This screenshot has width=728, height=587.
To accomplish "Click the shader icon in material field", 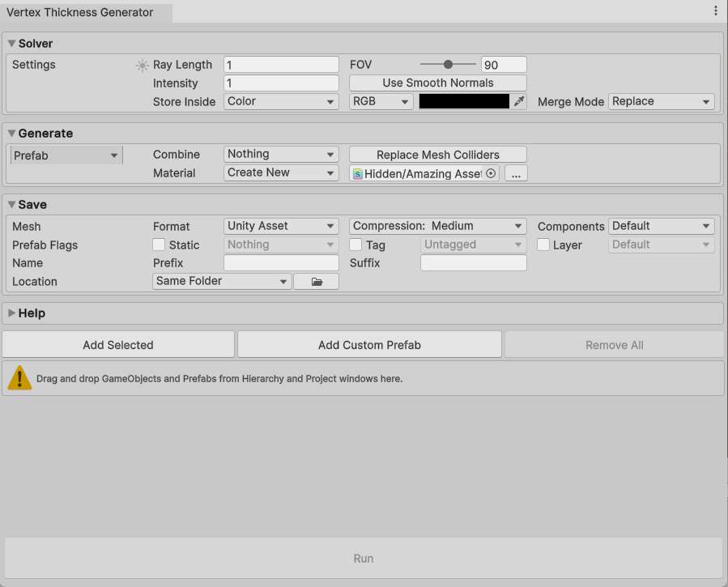I will tap(358, 173).
